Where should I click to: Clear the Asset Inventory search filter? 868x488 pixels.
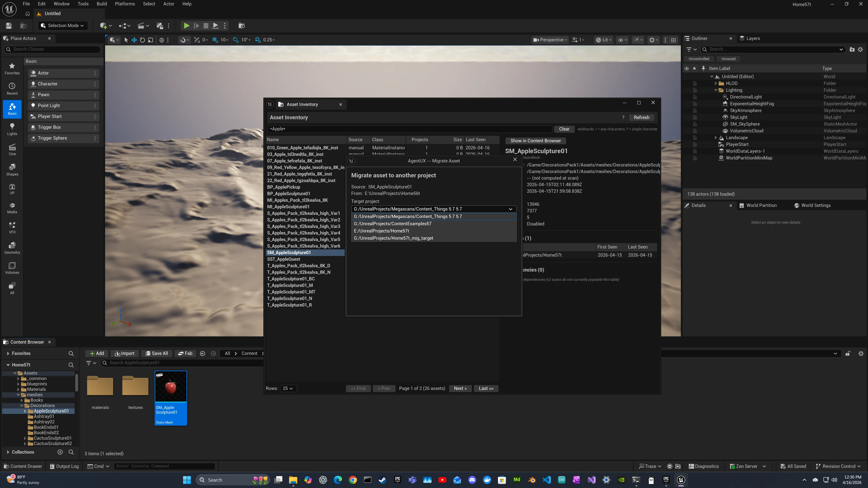point(564,129)
